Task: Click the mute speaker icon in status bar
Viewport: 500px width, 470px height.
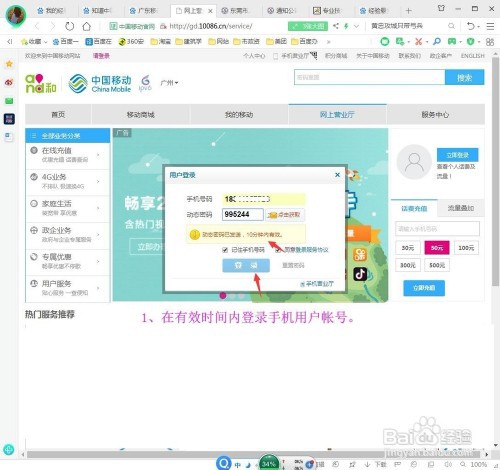Action: tap(448, 464)
